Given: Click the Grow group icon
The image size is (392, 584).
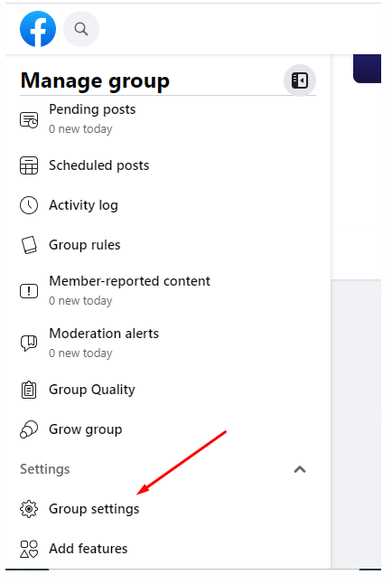Looking at the screenshot, I should tap(29, 429).
